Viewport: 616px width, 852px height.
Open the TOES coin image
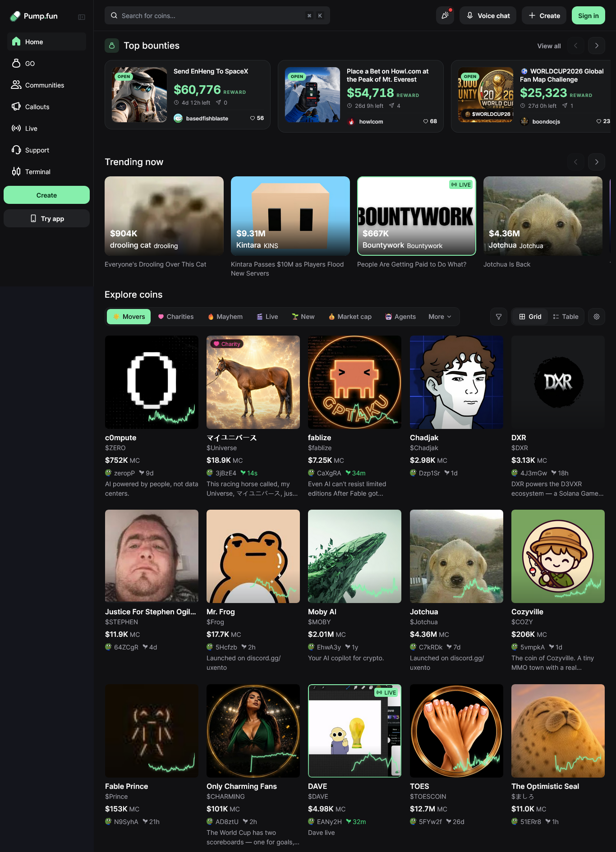pyautogui.click(x=456, y=731)
